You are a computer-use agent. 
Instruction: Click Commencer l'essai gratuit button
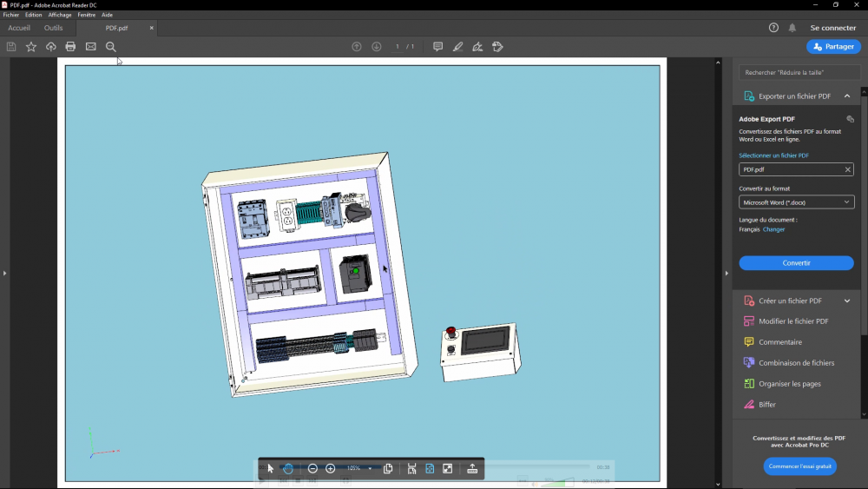[800, 466]
